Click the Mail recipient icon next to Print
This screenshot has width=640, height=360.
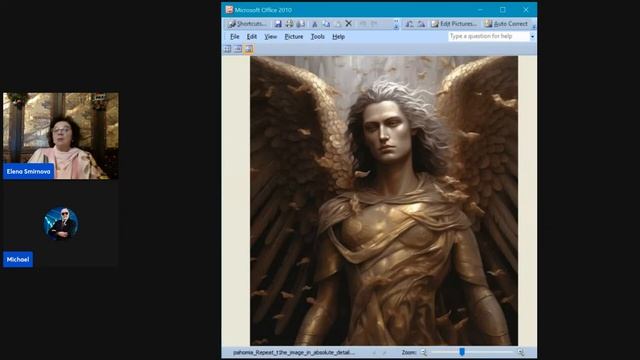pos(300,24)
